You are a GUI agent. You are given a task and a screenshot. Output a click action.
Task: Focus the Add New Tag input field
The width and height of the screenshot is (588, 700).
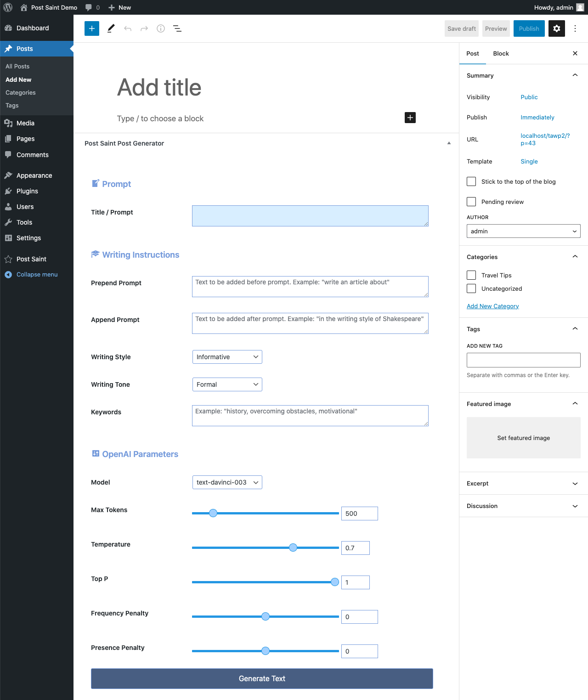tap(524, 360)
